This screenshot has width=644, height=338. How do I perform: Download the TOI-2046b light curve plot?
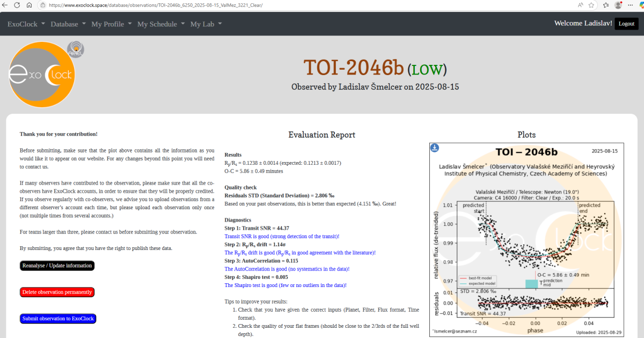point(435,148)
